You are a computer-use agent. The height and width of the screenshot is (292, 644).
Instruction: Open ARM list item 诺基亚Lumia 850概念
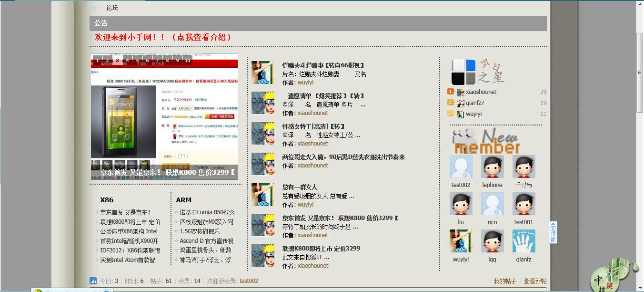[x=207, y=212]
